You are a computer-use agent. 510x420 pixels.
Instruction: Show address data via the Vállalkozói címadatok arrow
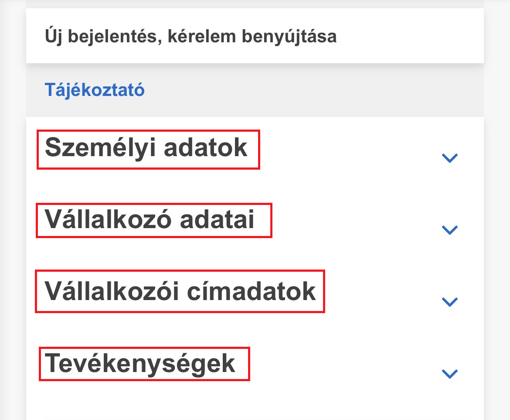(449, 302)
